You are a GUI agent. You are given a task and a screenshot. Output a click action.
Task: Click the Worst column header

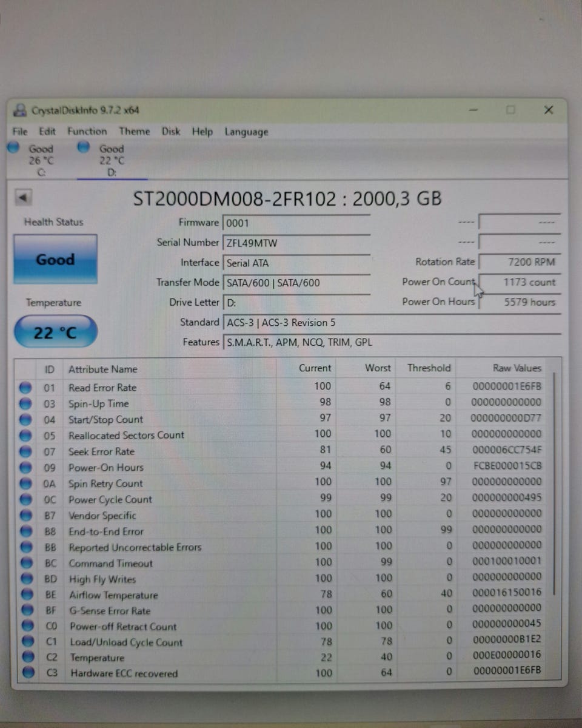tap(366, 368)
